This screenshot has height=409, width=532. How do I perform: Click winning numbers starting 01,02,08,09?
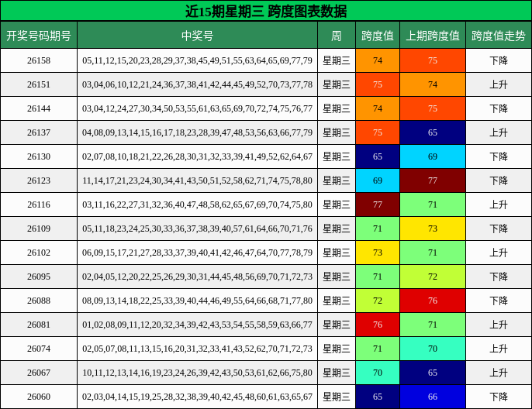click(x=197, y=325)
